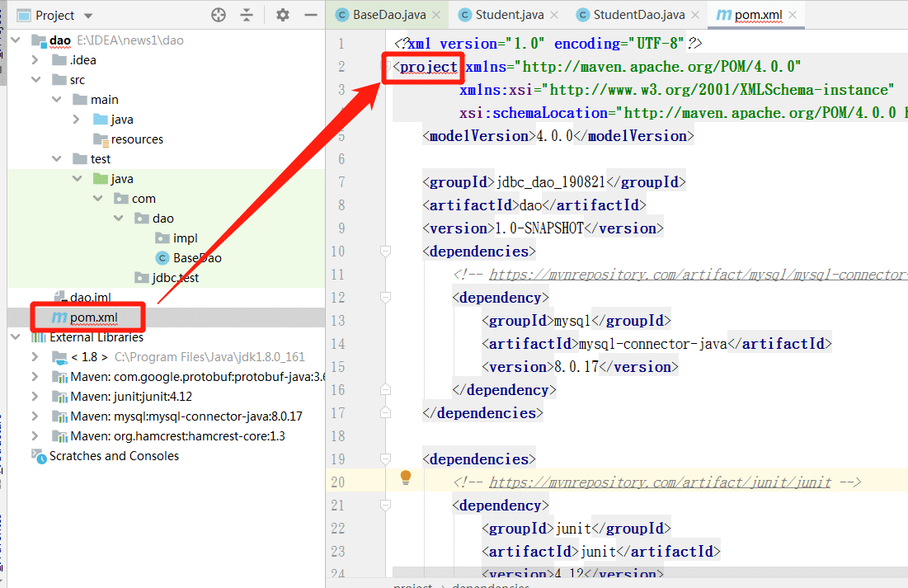Click version value 8.0.17 on line 15
The height and width of the screenshot is (588, 908).
point(576,367)
